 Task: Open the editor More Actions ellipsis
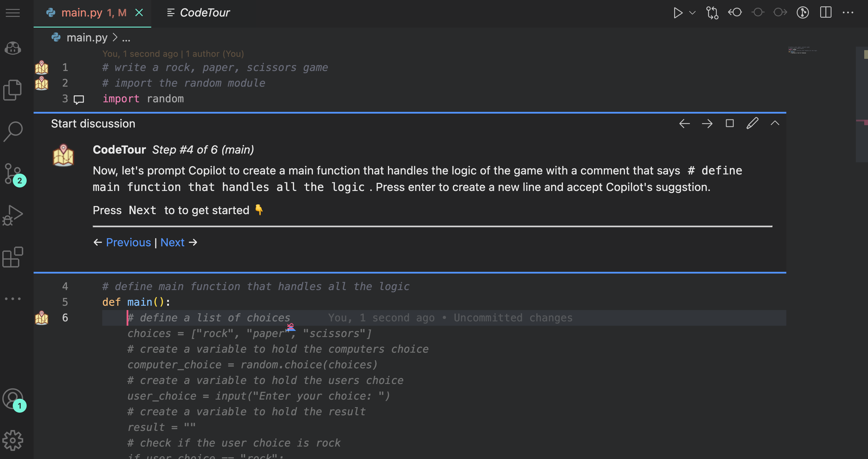[848, 12]
